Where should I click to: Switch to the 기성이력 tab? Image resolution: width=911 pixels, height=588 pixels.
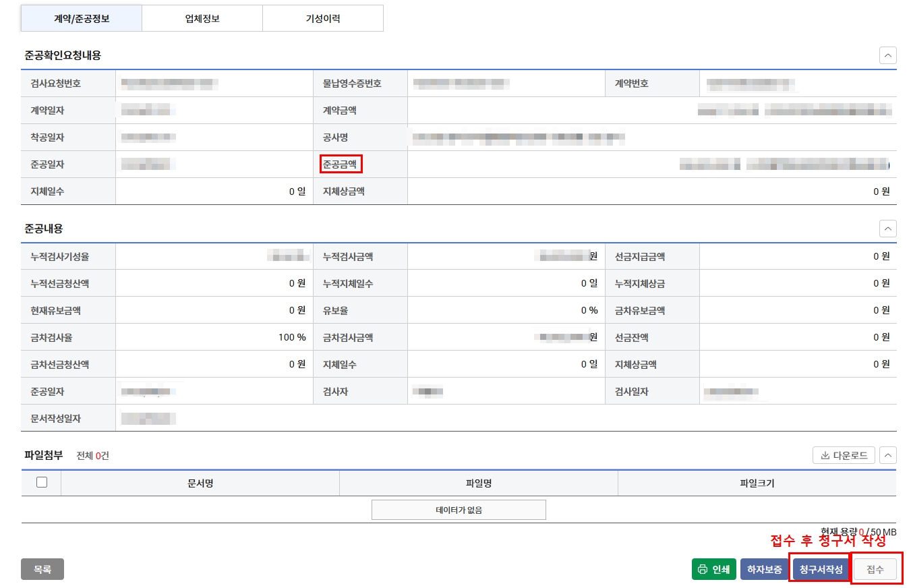tap(323, 18)
